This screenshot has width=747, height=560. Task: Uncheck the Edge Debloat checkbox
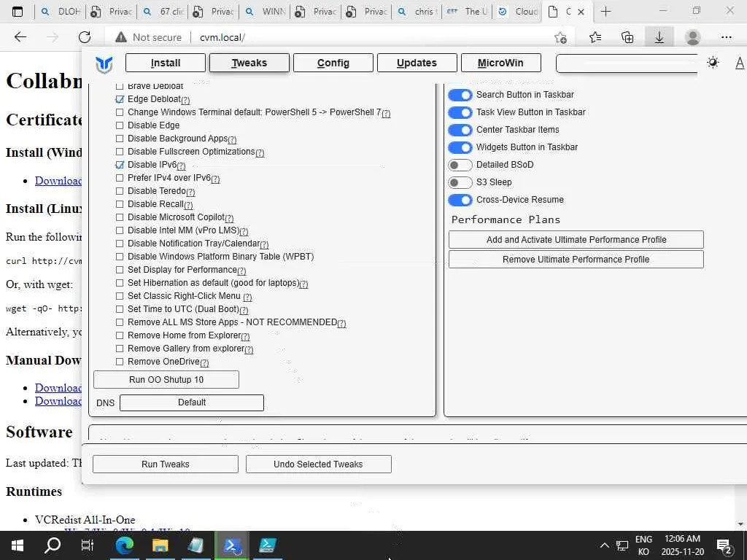120,99
